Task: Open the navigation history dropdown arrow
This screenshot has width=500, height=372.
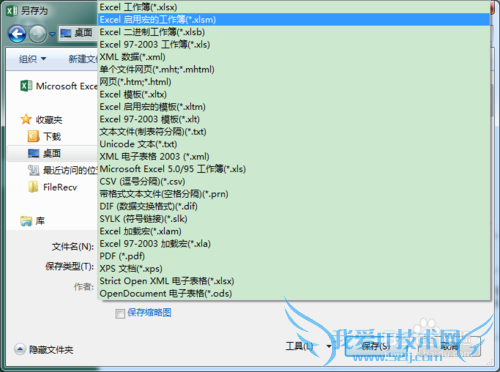Action: pyautogui.click(x=52, y=34)
